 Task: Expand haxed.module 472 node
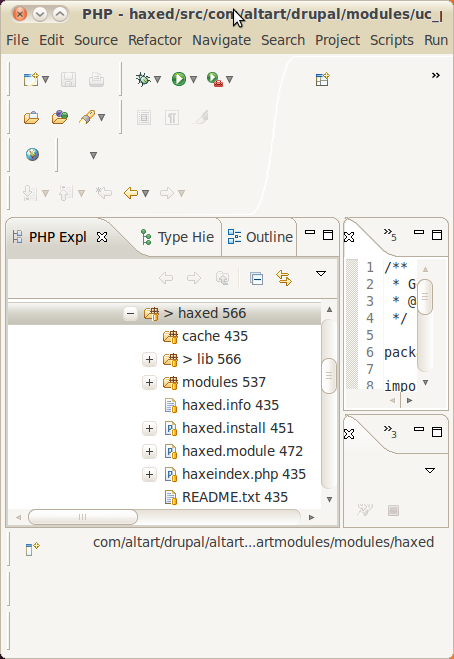149,451
